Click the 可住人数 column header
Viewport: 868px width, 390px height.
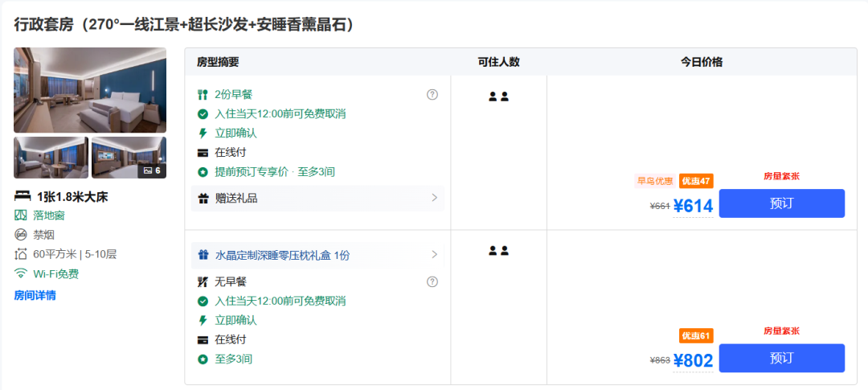click(499, 62)
